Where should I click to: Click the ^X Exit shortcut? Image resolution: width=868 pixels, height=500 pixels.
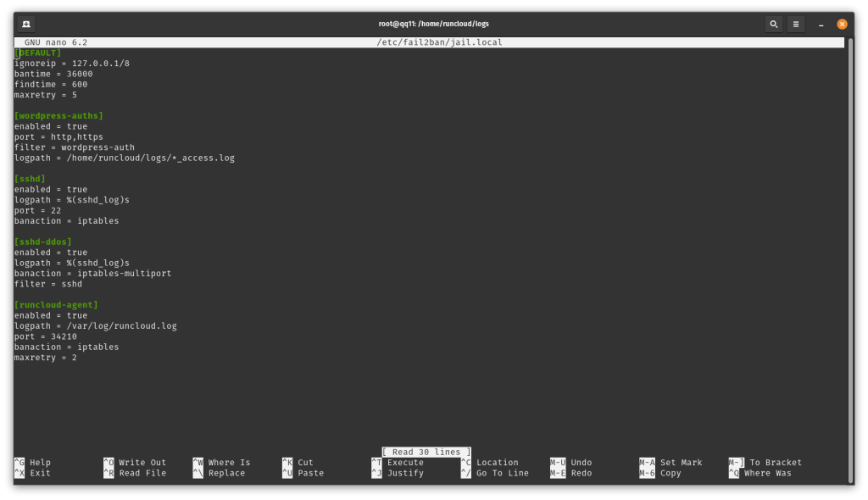[32, 473]
